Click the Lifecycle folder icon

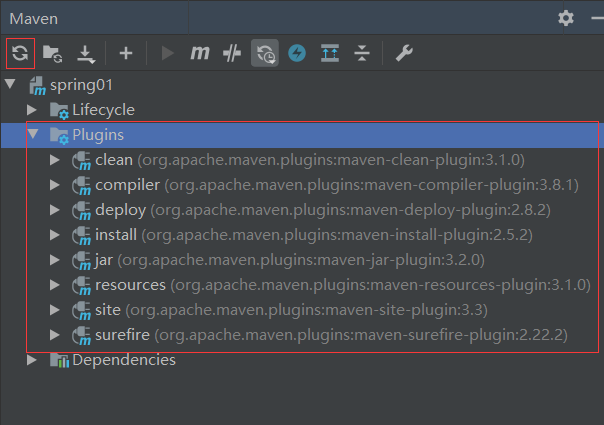click(59, 111)
